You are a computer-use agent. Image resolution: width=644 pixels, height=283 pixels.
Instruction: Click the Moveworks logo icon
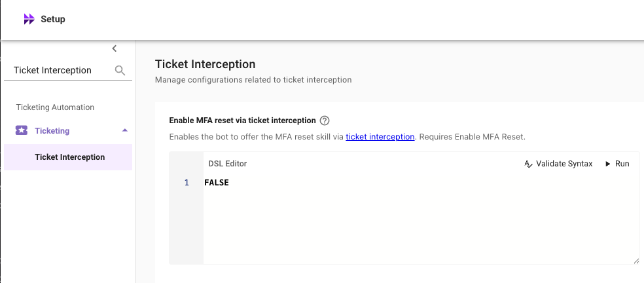pos(29,20)
